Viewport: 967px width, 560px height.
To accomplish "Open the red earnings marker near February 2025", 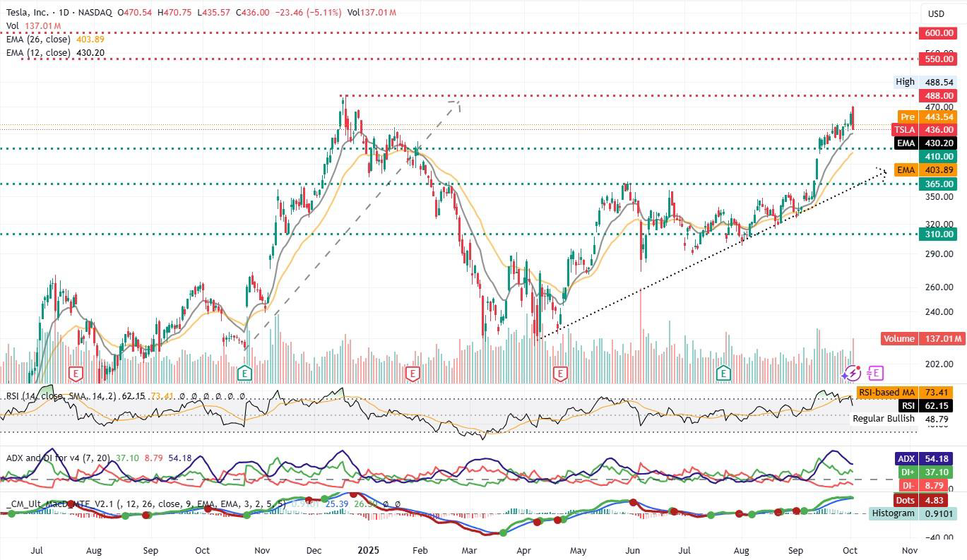I will tap(413, 372).
